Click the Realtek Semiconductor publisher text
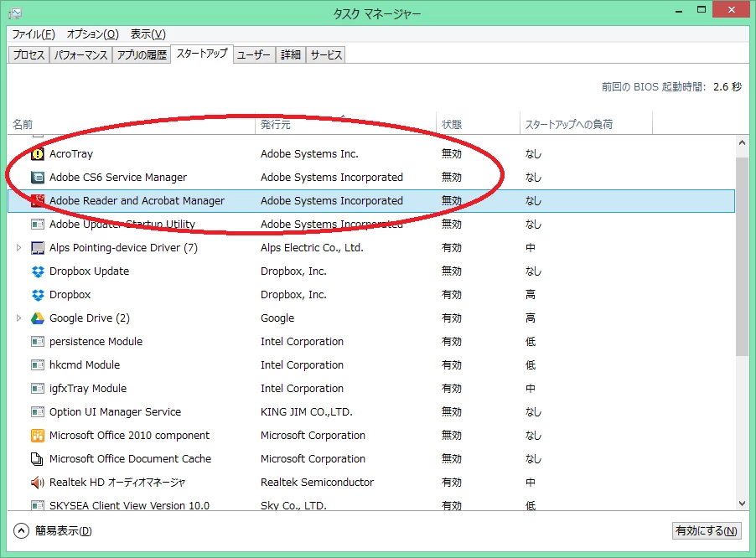Screen dimensions: 756x558 (318, 483)
